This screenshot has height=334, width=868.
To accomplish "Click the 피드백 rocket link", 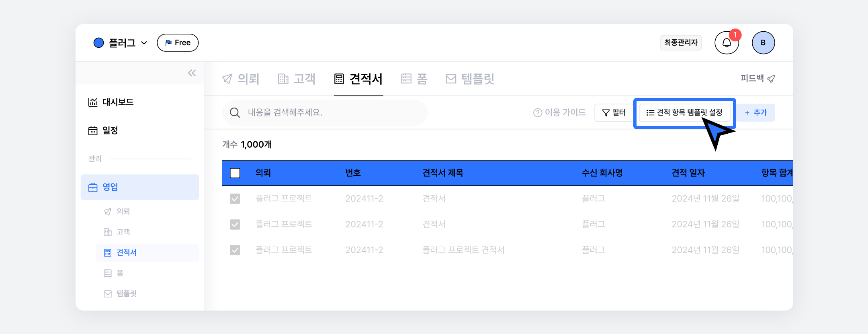I will [757, 78].
